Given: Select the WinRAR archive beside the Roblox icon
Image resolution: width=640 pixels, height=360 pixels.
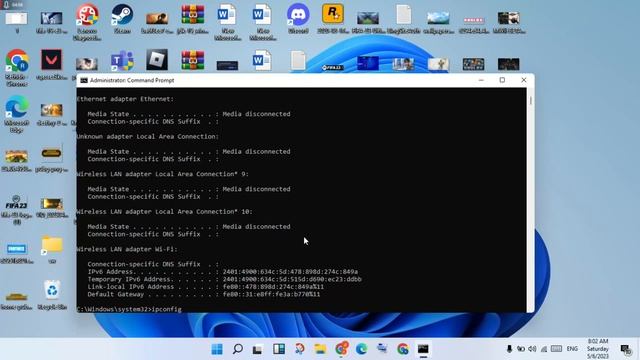Looking at the screenshot, I should [193, 61].
